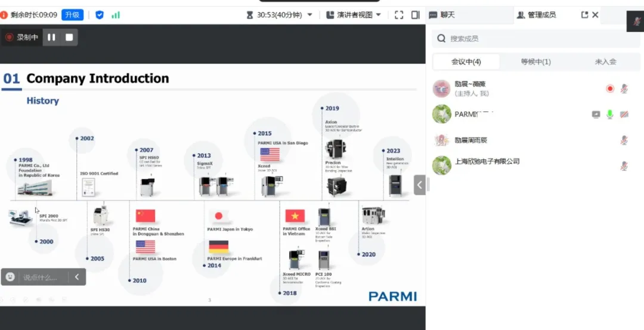The width and height of the screenshot is (644, 330).
Task: Click the 录制中 recording label
Action: [27, 38]
